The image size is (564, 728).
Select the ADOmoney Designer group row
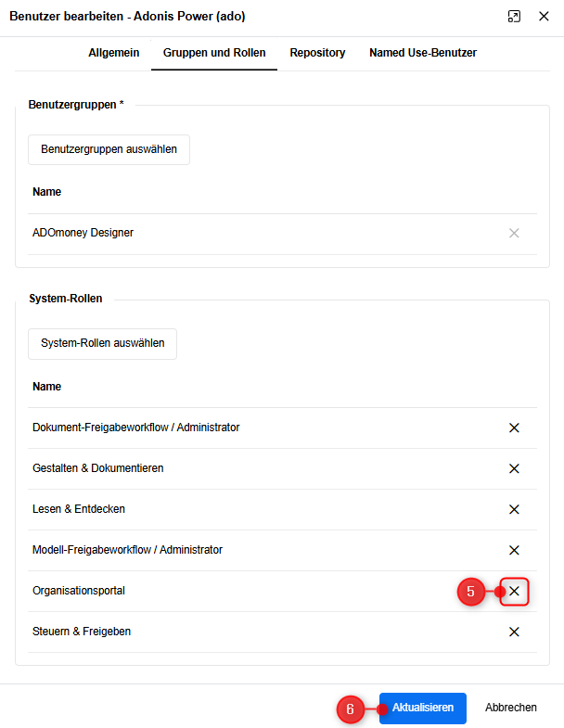point(282,234)
